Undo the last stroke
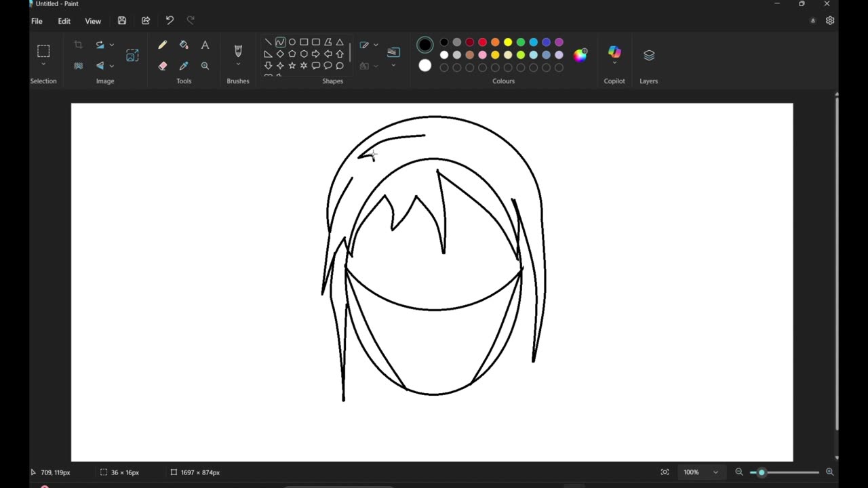This screenshot has height=488, width=868. (170, 20)
